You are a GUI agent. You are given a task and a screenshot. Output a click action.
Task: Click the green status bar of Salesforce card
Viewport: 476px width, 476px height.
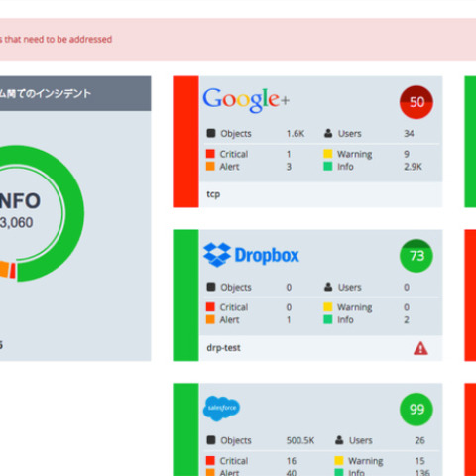[x=185, y=429]
